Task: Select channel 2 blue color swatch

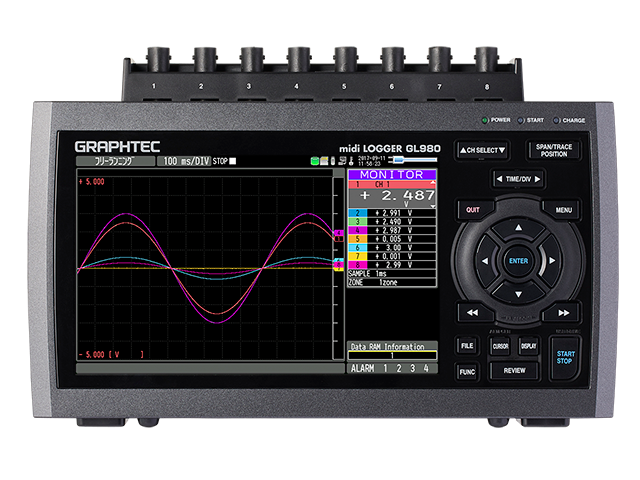Action: (x=358, y=213)
